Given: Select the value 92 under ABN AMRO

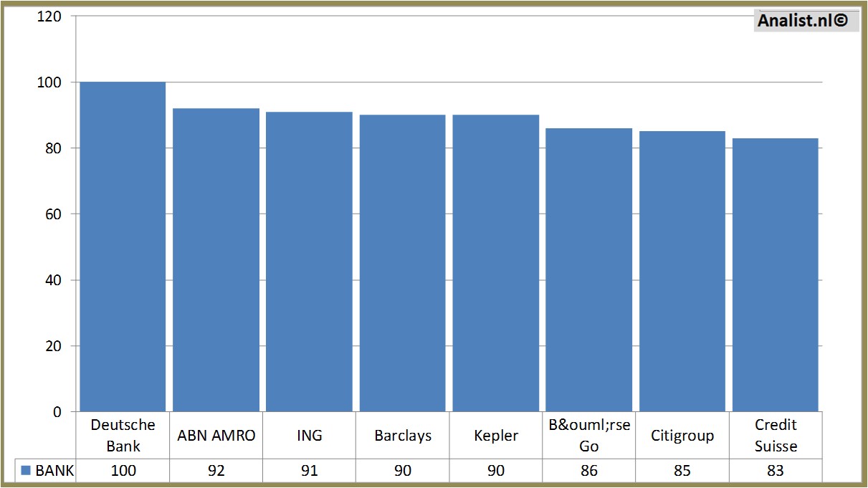Looking at the screenshot, I should coord(216,471).
